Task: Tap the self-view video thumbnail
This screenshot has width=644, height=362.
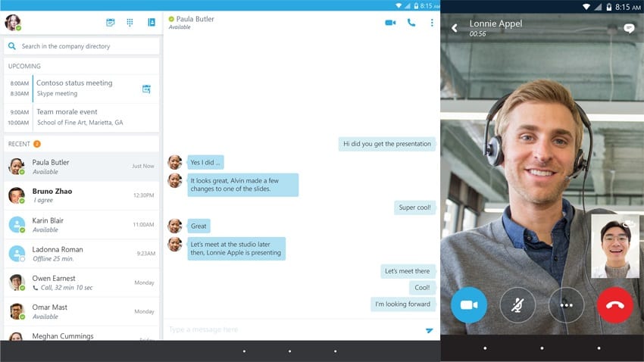Action: 615,246
